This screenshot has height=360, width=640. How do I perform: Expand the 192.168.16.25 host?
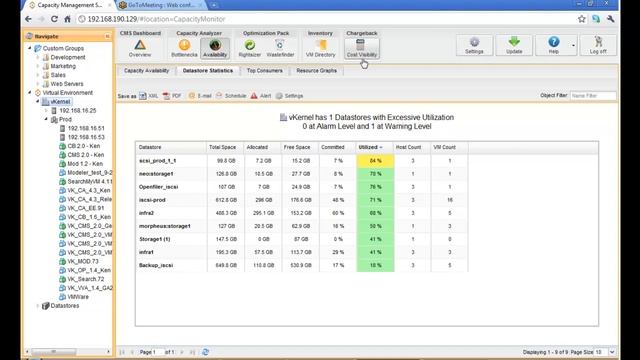click(46, 111)
